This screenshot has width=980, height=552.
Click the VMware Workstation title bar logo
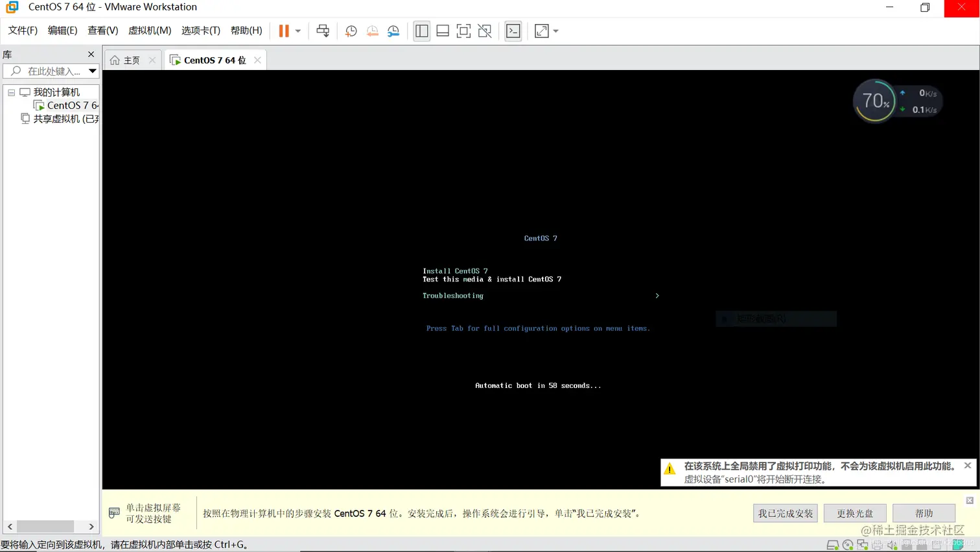[x=12, y=7]
